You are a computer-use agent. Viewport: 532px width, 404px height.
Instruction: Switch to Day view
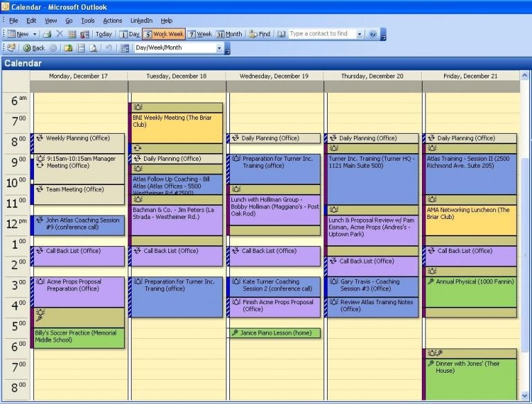[x=130, y=34]
